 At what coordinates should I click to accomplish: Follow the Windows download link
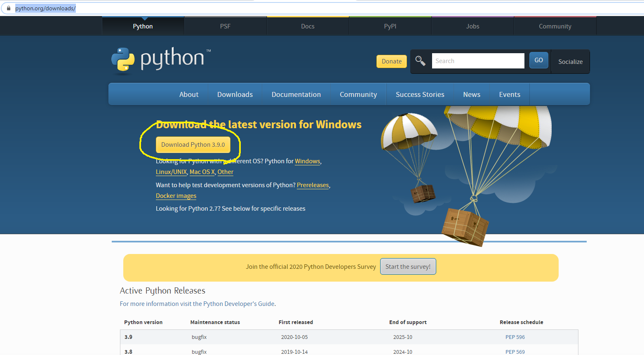coord(308,161)
